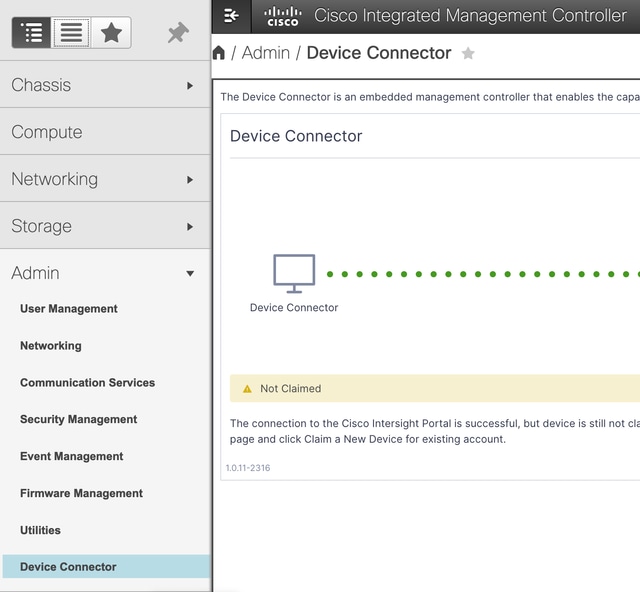Click the Device Connector panel heading
Screen dimensions: 640x592
[296, 136]
